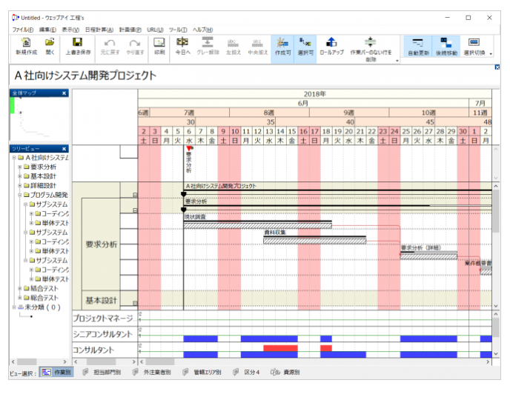Open the ファイル(F) menu
This screenshot has height=420, width=510.
(x=22, y=29)
